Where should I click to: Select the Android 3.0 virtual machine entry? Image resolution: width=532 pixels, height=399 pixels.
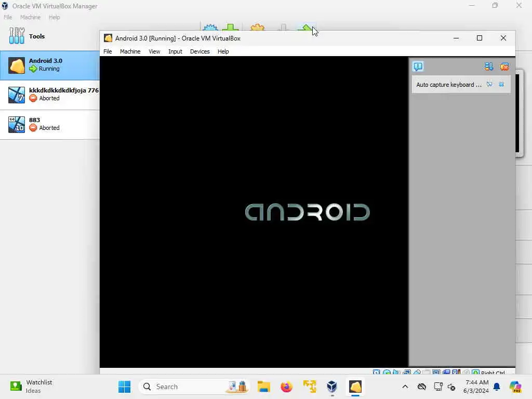pos(49,65)
